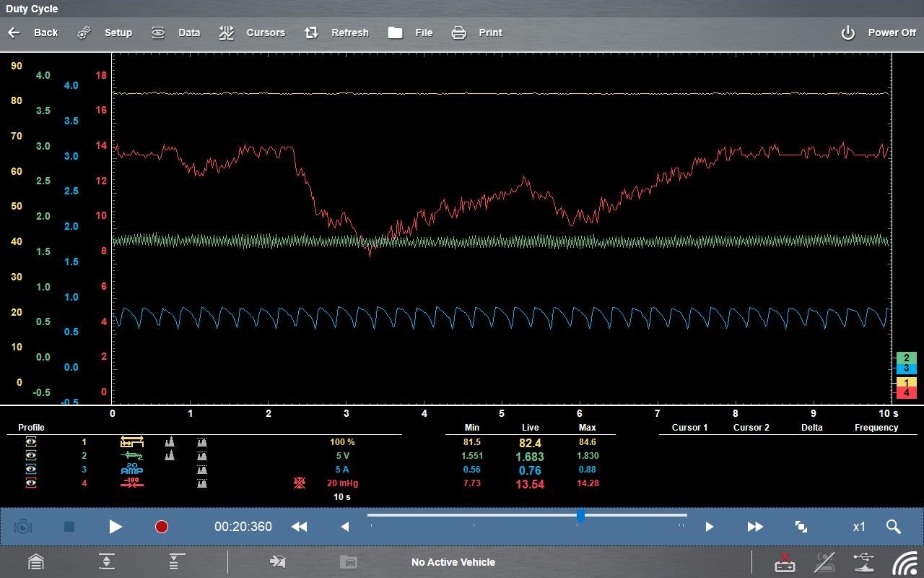Tap the home icon in bottom bar
This screenshot has height=578, width=924.
tap(35, 562)
